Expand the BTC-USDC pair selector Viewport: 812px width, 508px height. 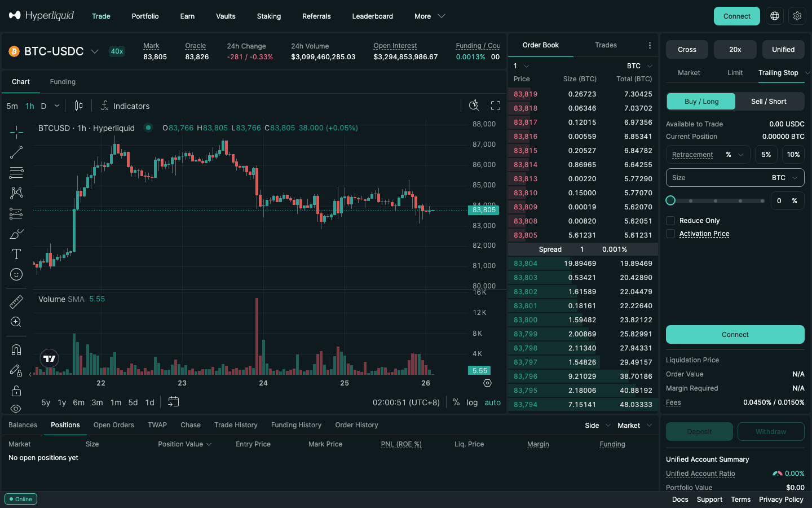click(x=95, y=51)
